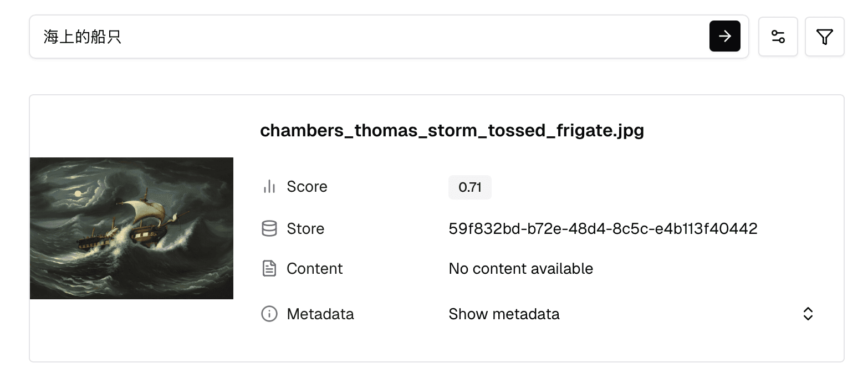The image size is (868, 378).
Task: Open the storm tossed frigate painting thumbnail
Action: click(x=131, y=228)
